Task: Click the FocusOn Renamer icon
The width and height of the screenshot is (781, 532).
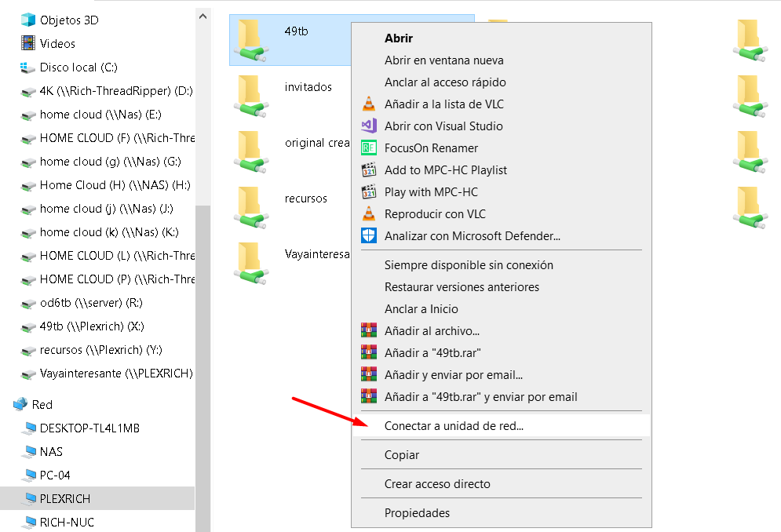Action: (368, 148)
